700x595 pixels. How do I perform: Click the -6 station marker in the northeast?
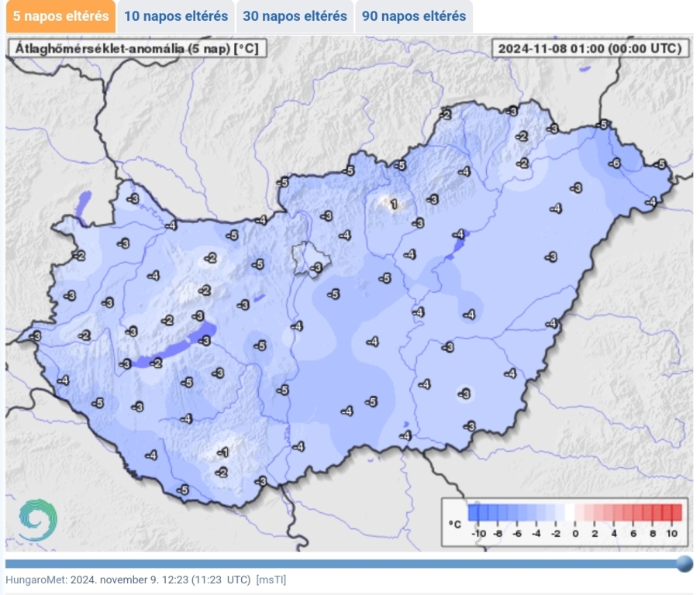coord(615,163)
